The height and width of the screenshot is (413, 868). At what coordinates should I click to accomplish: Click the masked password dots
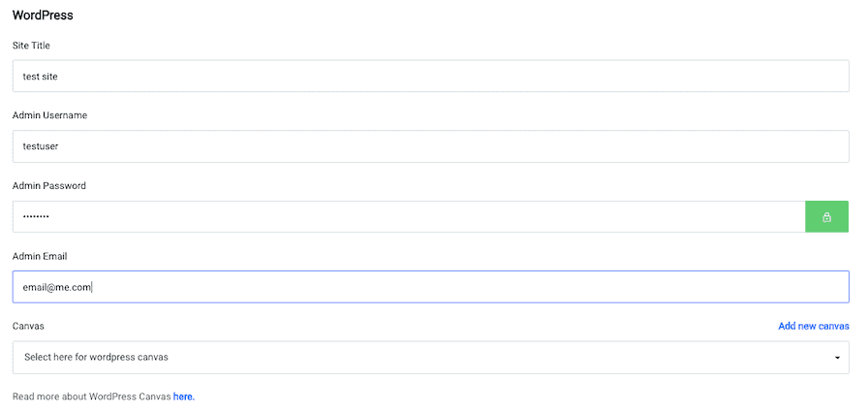(36, 217)
